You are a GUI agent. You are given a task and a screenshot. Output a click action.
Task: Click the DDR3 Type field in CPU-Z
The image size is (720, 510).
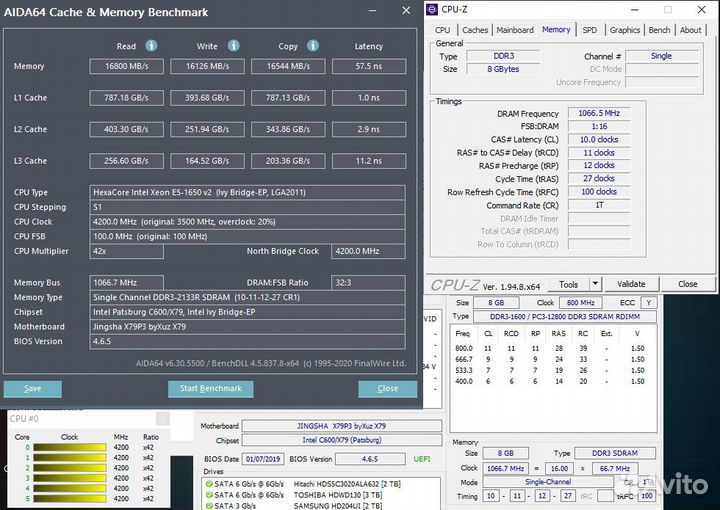pos(503,56)
